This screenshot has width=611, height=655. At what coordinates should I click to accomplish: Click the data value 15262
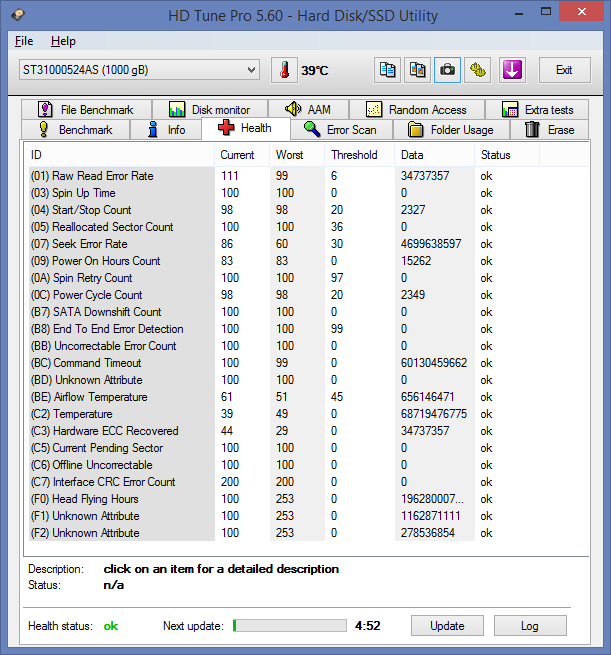[416, 261]
